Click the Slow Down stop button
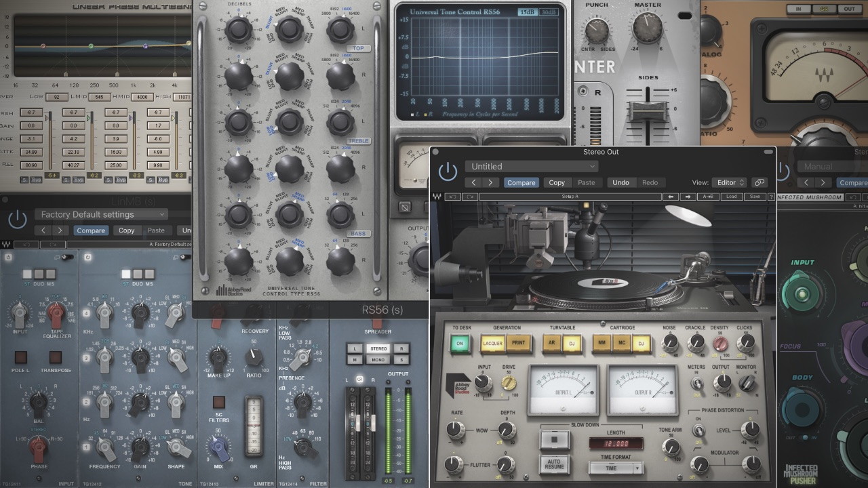The width and height of the screenshot is (868, 488). point(555,440)
